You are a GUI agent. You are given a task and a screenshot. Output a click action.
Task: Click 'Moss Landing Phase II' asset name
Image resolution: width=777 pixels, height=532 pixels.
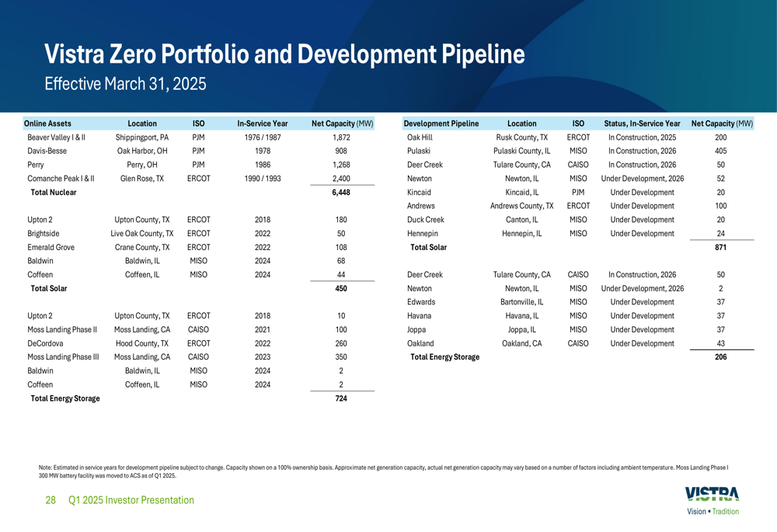[62, 329]
